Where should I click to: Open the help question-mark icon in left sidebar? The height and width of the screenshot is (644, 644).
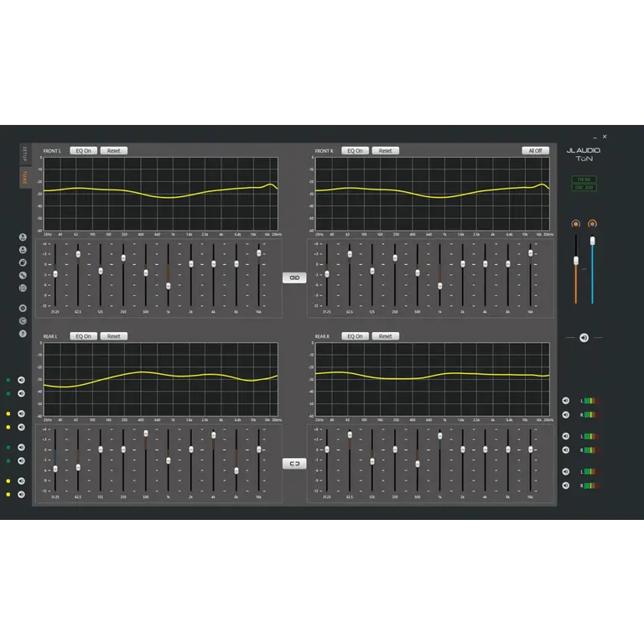coord(22,333)
